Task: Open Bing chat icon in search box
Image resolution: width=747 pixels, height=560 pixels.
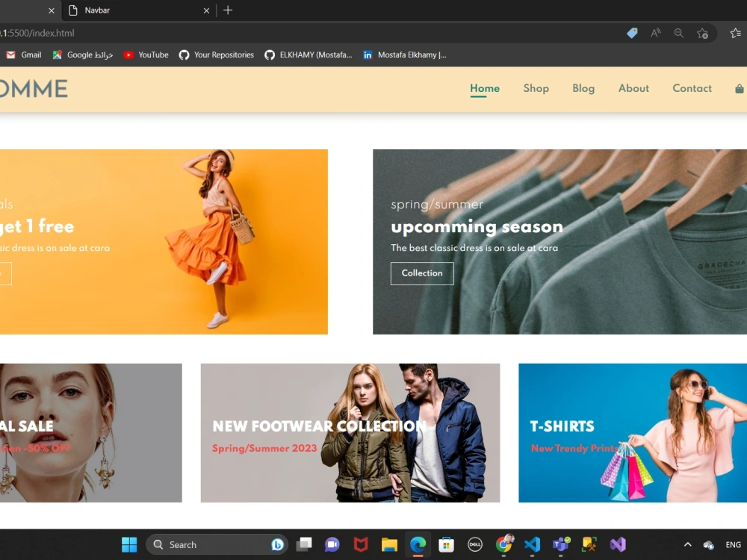Action: pyautogui.click(x=277, y=544)
